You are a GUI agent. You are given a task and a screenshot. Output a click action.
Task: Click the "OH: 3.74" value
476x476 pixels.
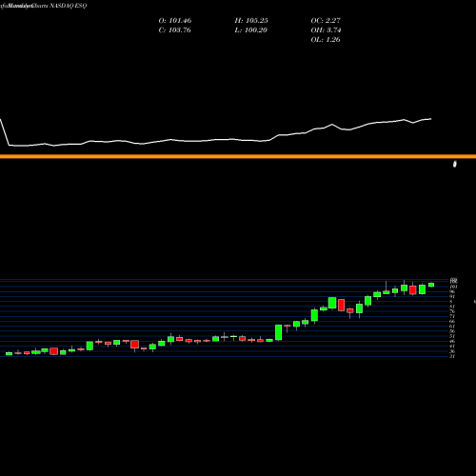[x=326, y=30]
